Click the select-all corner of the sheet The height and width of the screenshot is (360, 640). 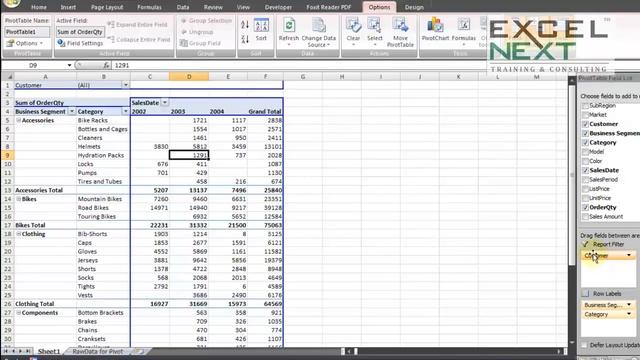point(8,76)
